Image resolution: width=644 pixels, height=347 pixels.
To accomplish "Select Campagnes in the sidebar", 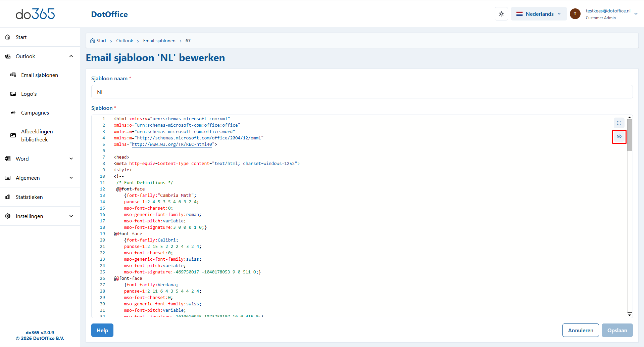I will pyautogui.click(x=35, y=113).
